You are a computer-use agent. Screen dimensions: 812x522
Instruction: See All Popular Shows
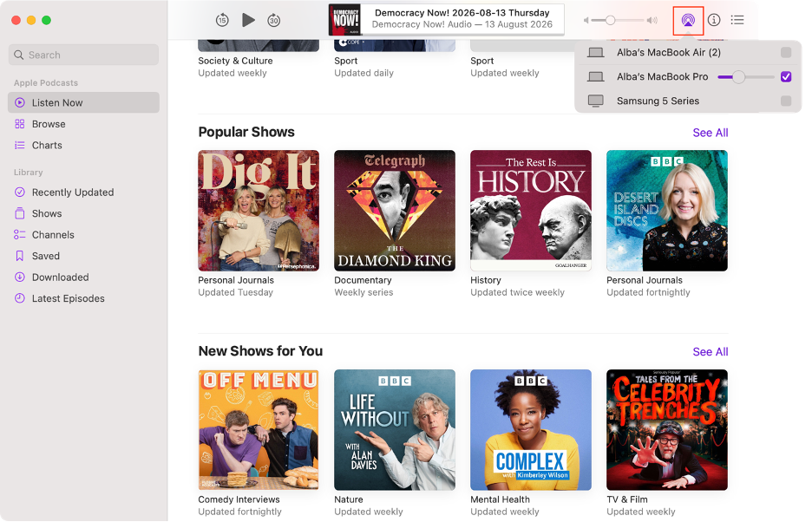pos(710,133)
